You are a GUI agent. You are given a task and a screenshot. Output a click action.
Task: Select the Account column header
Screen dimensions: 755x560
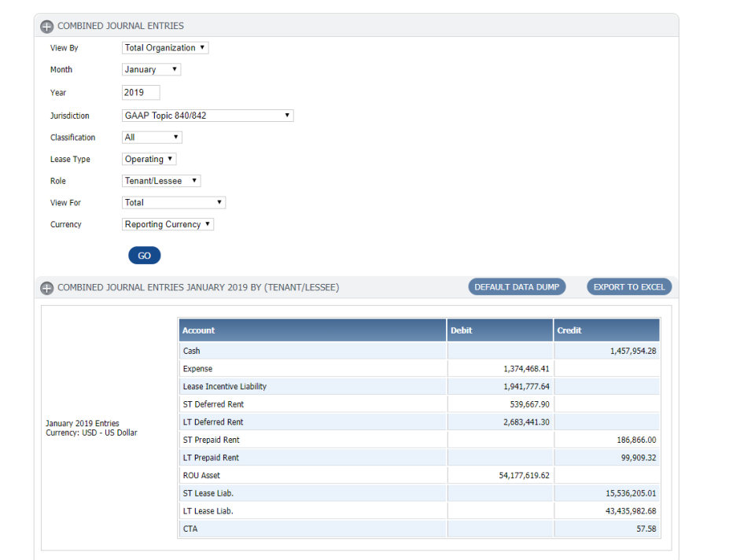click(198, 330)
